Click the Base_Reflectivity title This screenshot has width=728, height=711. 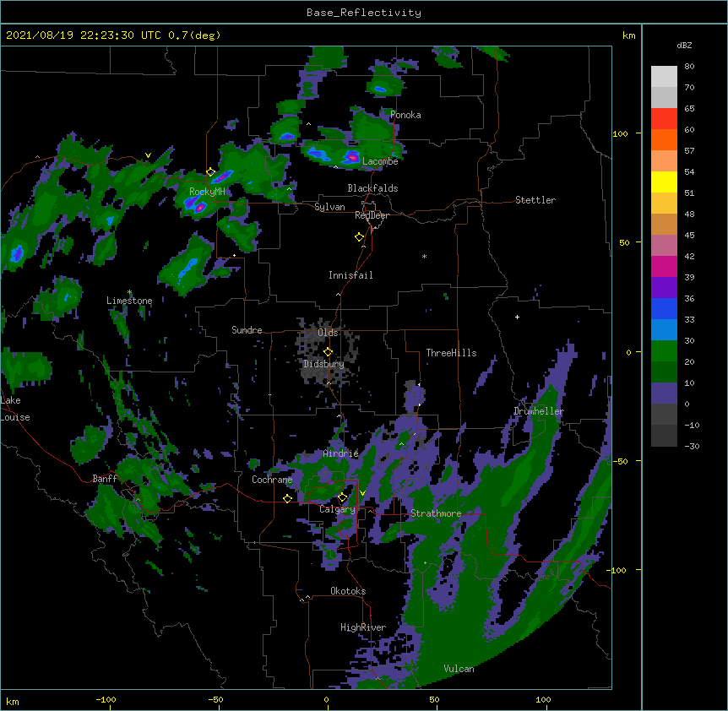tap(364, 13)
